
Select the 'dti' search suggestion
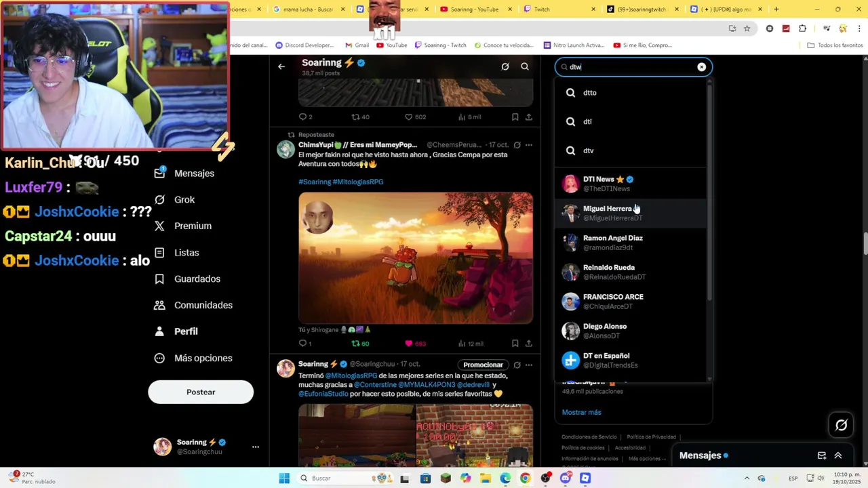631,122
